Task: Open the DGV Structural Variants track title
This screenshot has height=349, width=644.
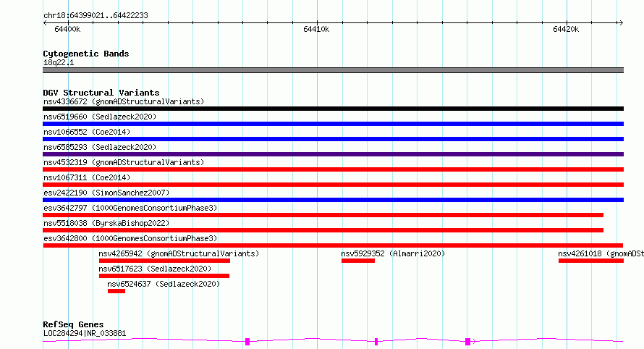Action: coord(101,93)
